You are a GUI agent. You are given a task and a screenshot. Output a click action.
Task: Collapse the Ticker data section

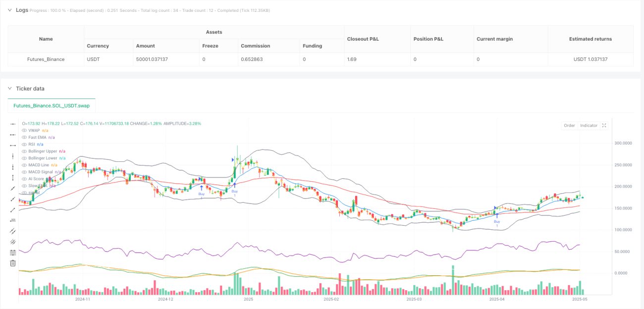point(9,89)
